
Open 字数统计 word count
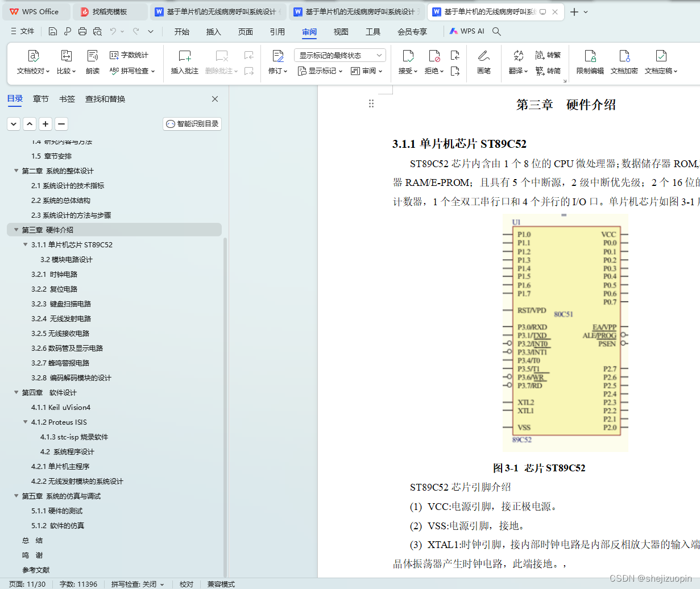tap(129, 55)
